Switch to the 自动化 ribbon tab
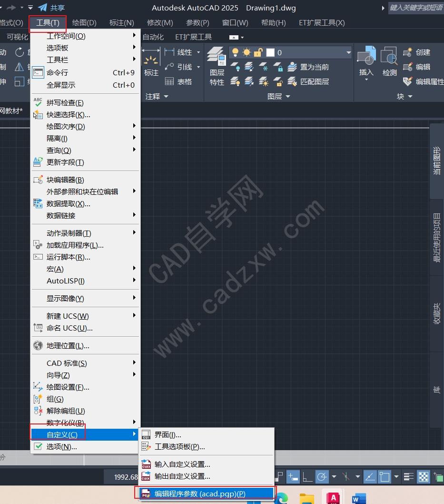 pos(153,37)
